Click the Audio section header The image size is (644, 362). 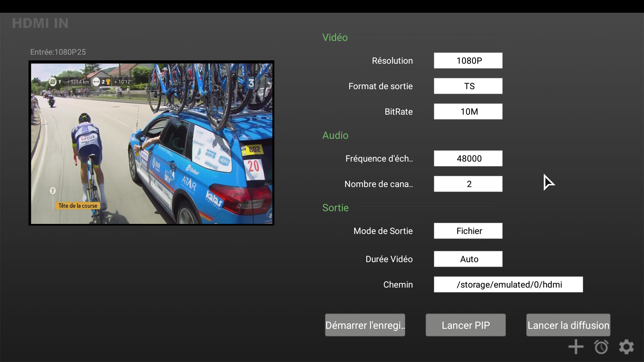click(x=335, y=135)
